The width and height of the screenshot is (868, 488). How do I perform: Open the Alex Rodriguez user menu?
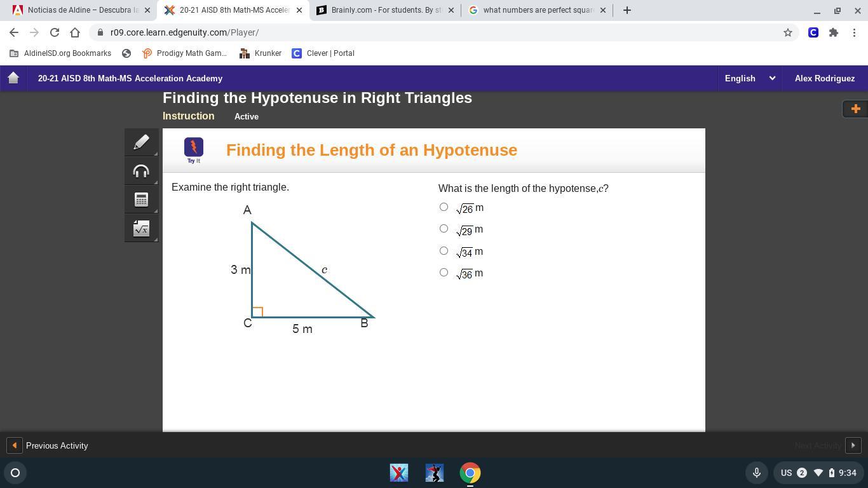point(825,78)
